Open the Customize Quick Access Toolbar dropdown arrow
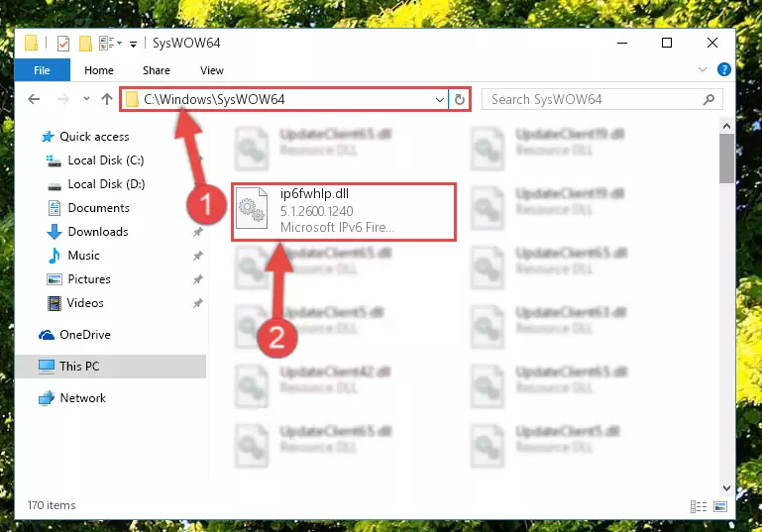The image size is (762, 532). coord(133,45)
